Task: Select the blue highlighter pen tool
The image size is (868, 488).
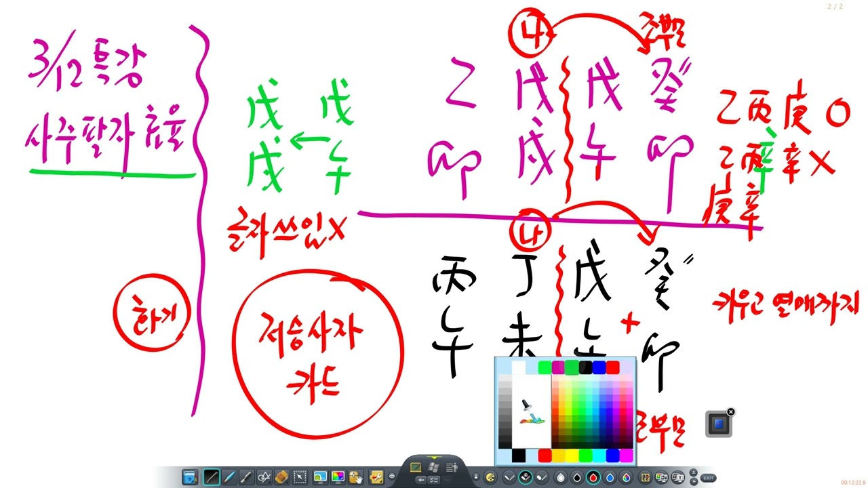Action: [229, 476]
